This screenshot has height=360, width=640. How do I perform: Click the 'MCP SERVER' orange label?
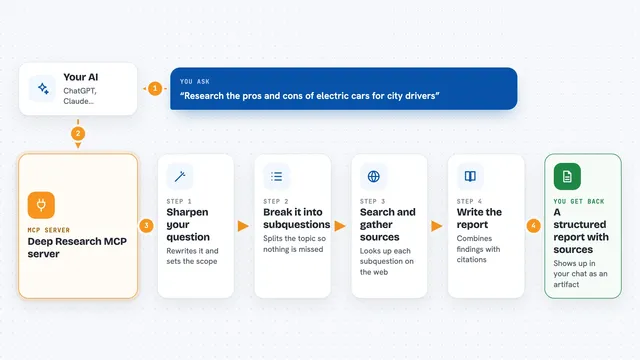tap(49, 230)
